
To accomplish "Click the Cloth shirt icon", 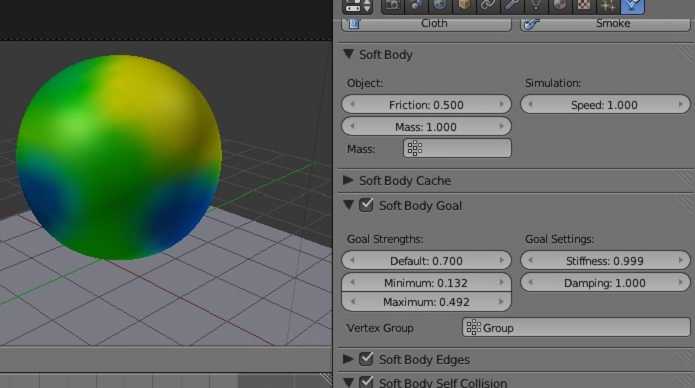I will pos(354,23).
